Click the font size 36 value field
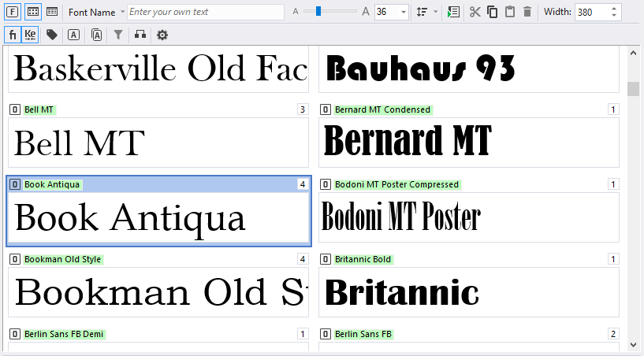 click(x=387, y=12)
